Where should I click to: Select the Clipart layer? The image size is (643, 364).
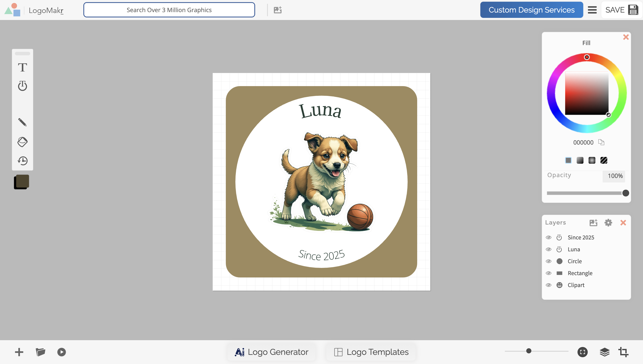pos(576,285)
